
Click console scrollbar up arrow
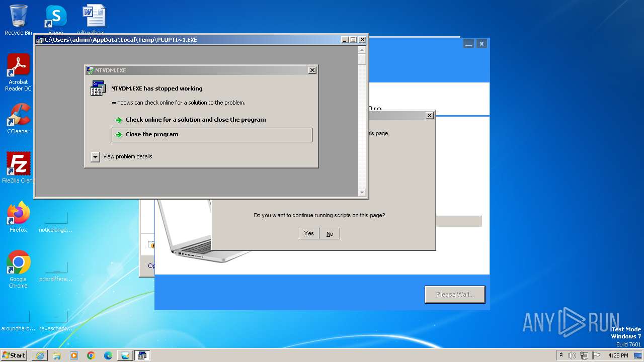tap(362, 50)
